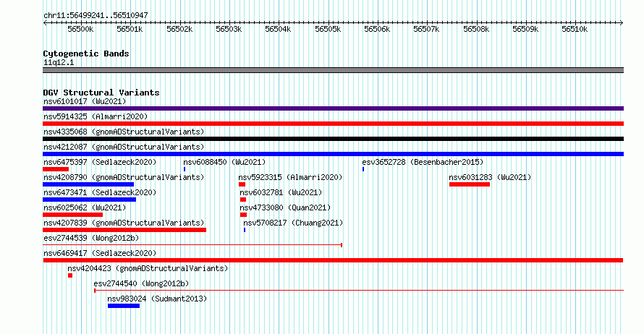644x334 pixels.
Task: Click the red nsv6032781 variant block
Action: coord(243,200)
